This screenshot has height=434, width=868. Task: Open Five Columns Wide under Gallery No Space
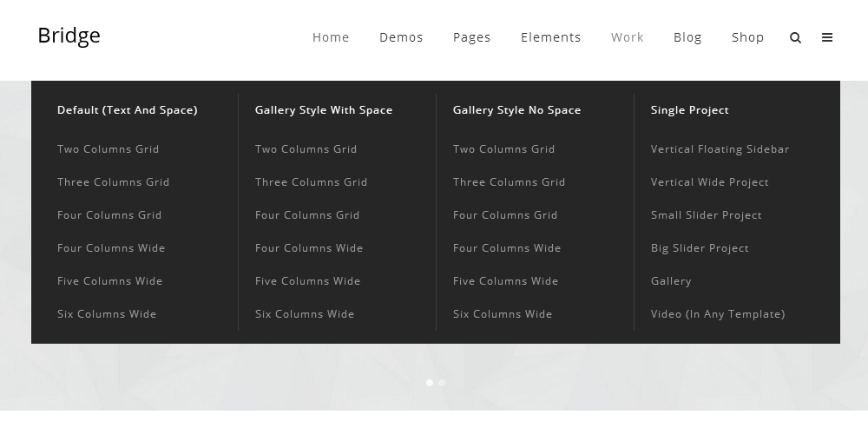pos(505,280)
